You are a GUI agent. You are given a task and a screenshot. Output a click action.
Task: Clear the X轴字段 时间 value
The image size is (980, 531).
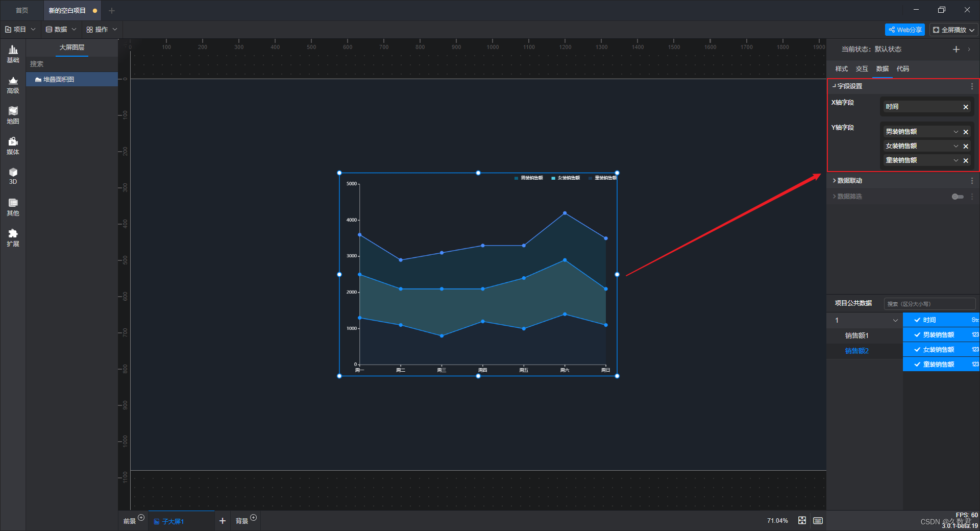966,107
